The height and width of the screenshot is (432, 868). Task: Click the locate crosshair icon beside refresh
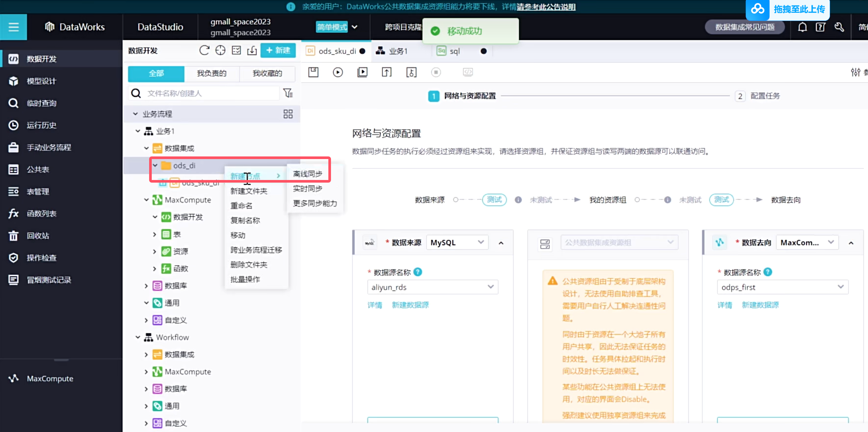(220, 51)
